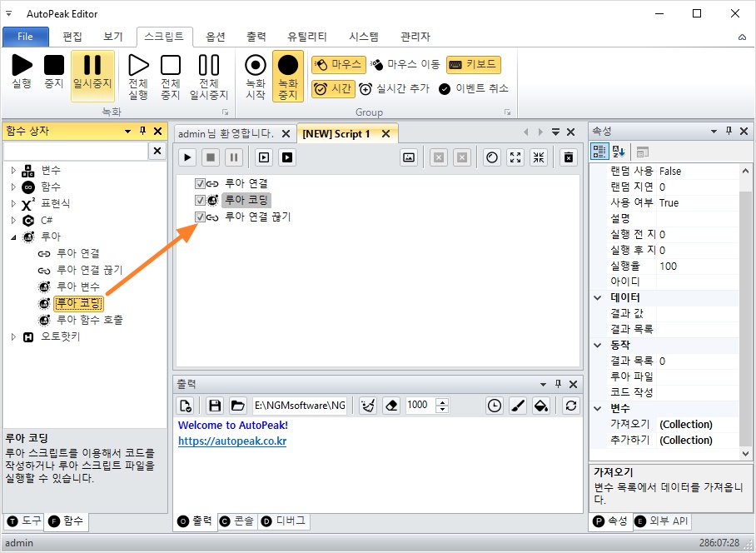The image size is (756, 553).
Task: Click the circular refresh icon in script toolbar
Action: pos(492,157)
